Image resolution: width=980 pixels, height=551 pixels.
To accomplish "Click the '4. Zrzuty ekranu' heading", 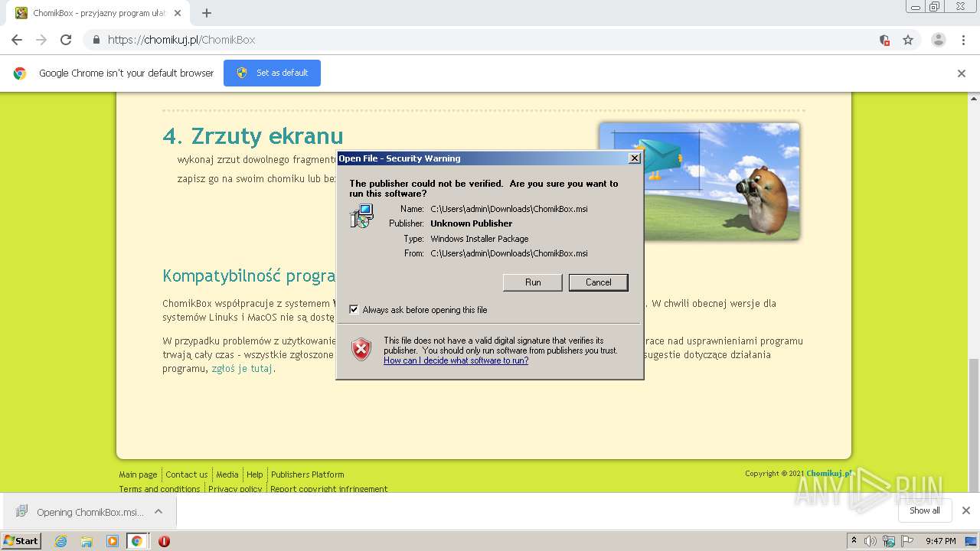I will click(253, 136).
